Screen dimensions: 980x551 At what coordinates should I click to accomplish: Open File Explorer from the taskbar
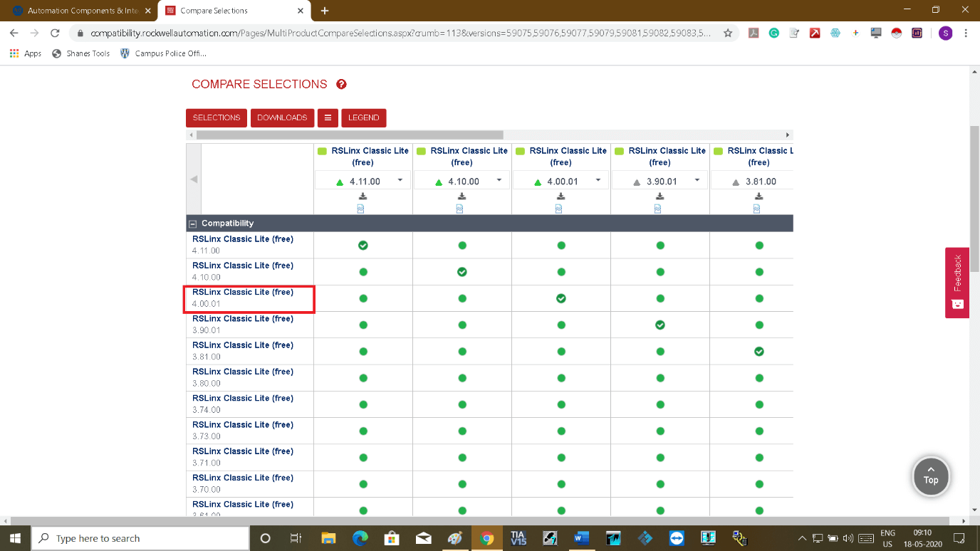tap(328, 538)
